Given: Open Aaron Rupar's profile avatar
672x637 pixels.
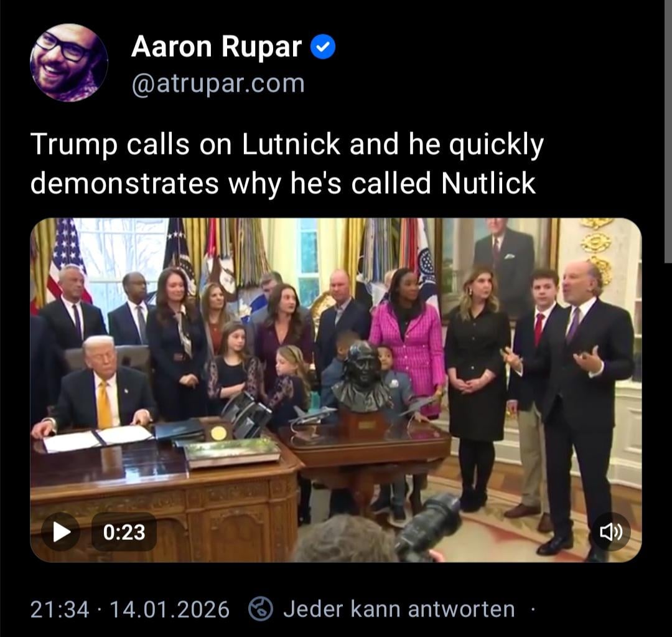Looking at the screenshot, I should [68, 63].
